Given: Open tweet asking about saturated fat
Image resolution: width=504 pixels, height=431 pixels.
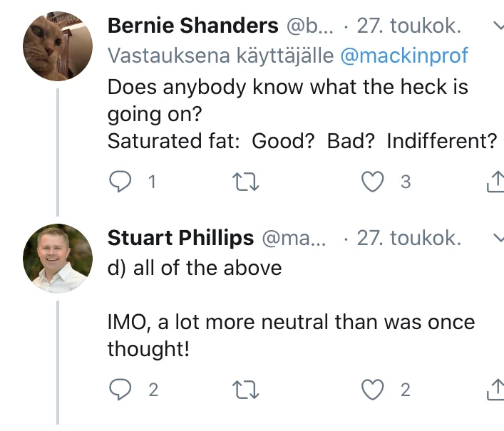Looking at the screenshot, I should click(x=299, y=114).
